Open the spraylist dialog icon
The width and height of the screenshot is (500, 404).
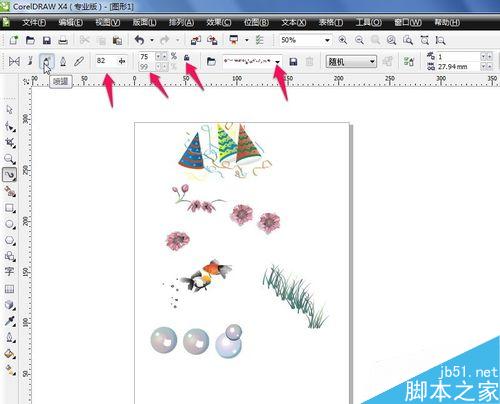[x=409, y=61]
